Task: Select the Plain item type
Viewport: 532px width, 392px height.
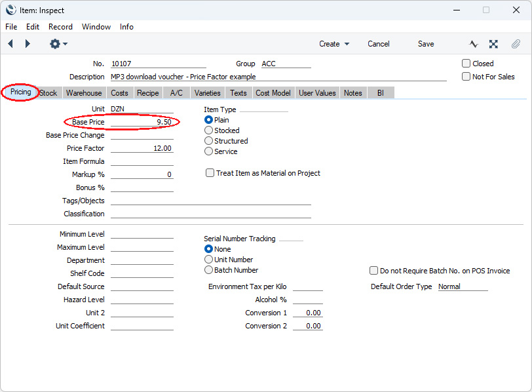Action: [208, 120]
